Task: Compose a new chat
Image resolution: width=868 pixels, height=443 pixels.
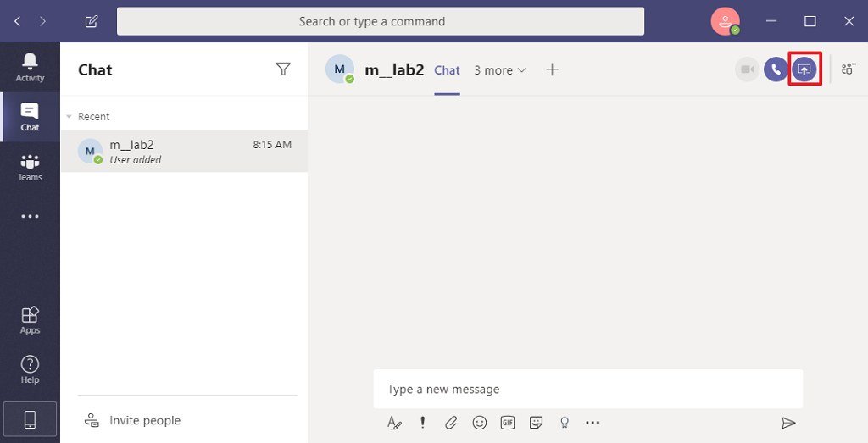Action: coord(92,21)
